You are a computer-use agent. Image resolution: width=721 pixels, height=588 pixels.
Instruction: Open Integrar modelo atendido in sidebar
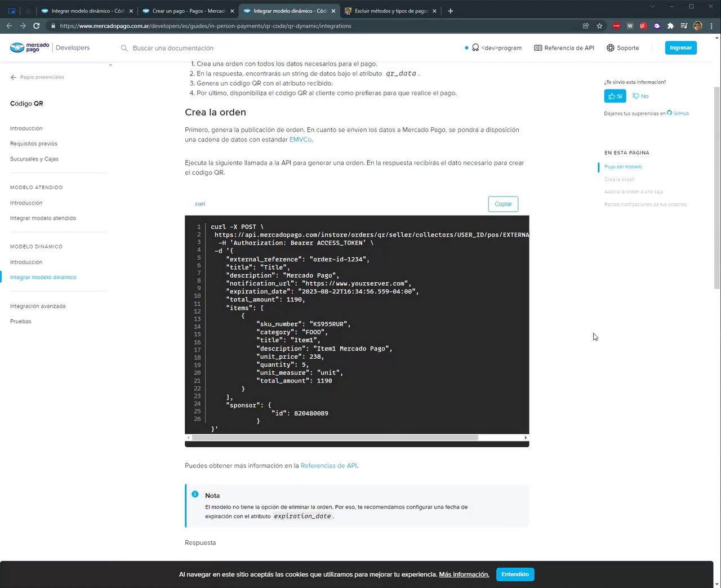pos(43,218)
